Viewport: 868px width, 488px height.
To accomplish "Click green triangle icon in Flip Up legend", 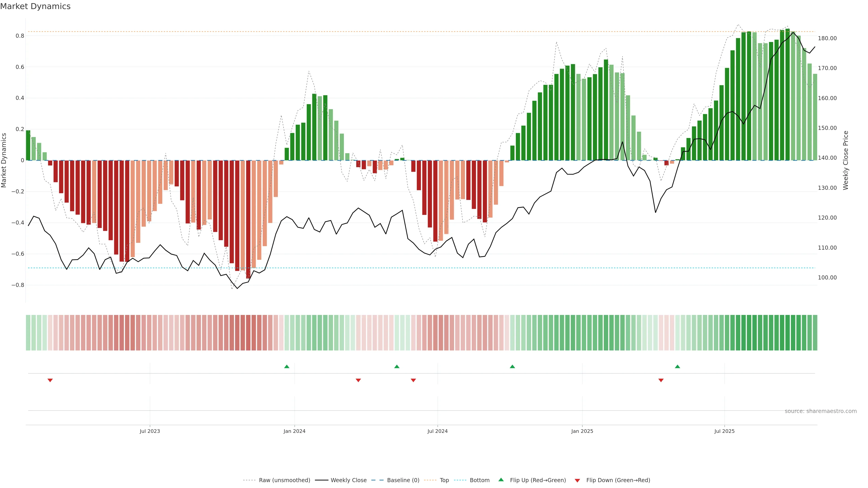I will coord(501,480).
